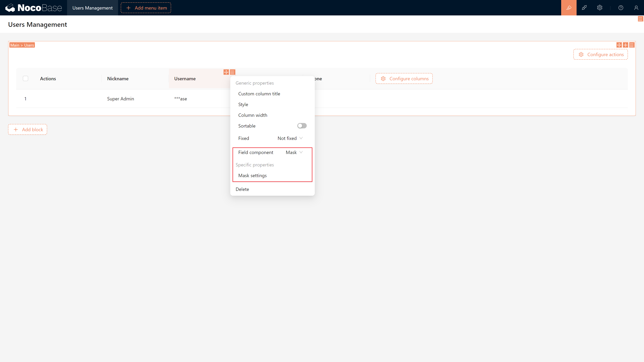This screenshot has height=362, width=644.
Task: Toggle UI Editor highlighter icon
Action: pyautogui.click(x=569, y=8)
